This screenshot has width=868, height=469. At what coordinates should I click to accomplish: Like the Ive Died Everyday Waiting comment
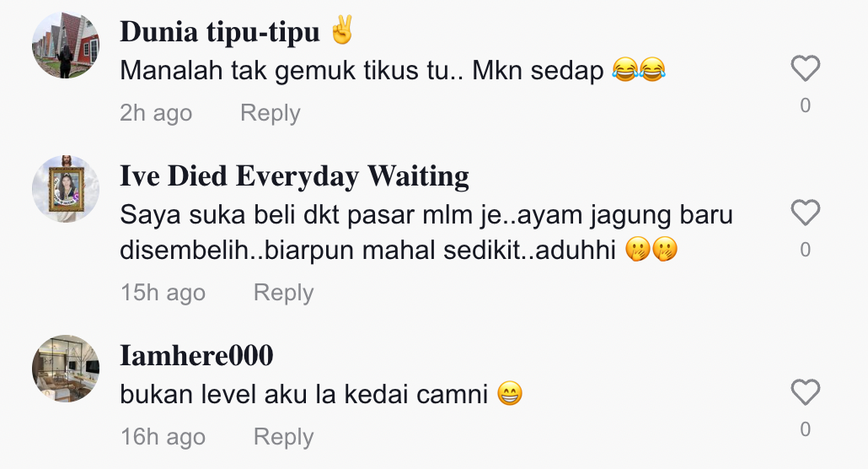click(x=805, y=213)
